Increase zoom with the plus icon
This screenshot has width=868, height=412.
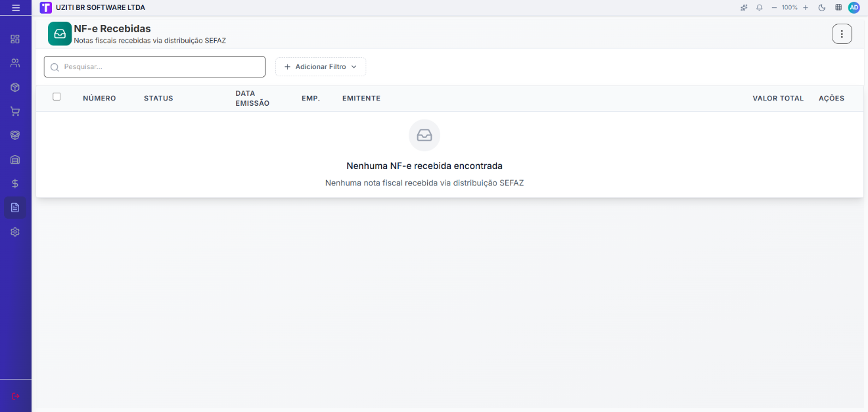point(806,7)
